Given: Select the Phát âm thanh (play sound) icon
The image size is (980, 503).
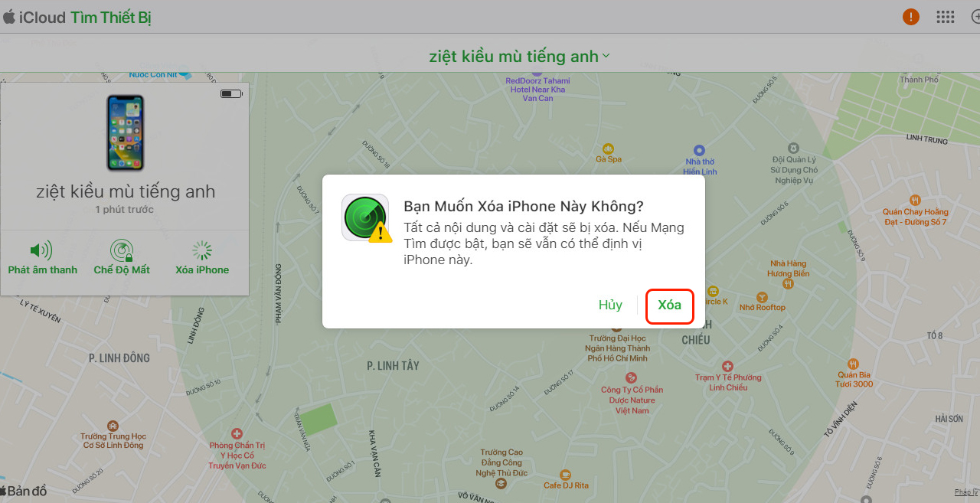Looking at the screenshot, I should coord(42,250).
